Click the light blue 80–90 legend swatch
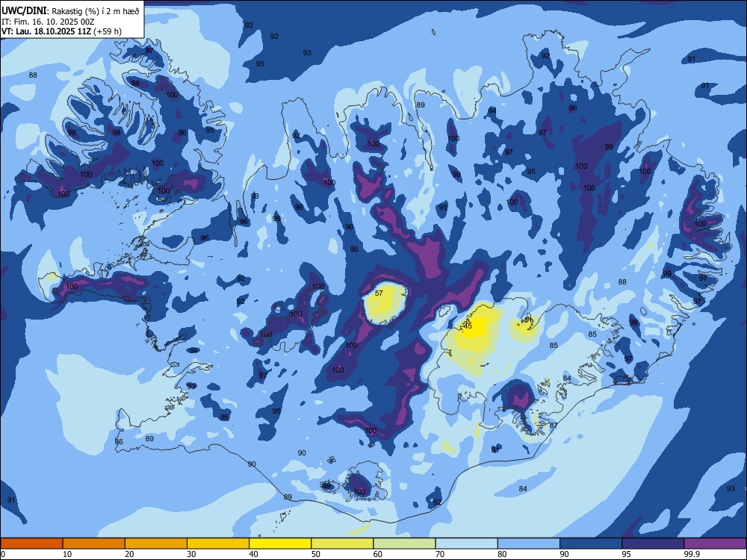Viewport: 747px width, 560px height. tap(529, 544)
